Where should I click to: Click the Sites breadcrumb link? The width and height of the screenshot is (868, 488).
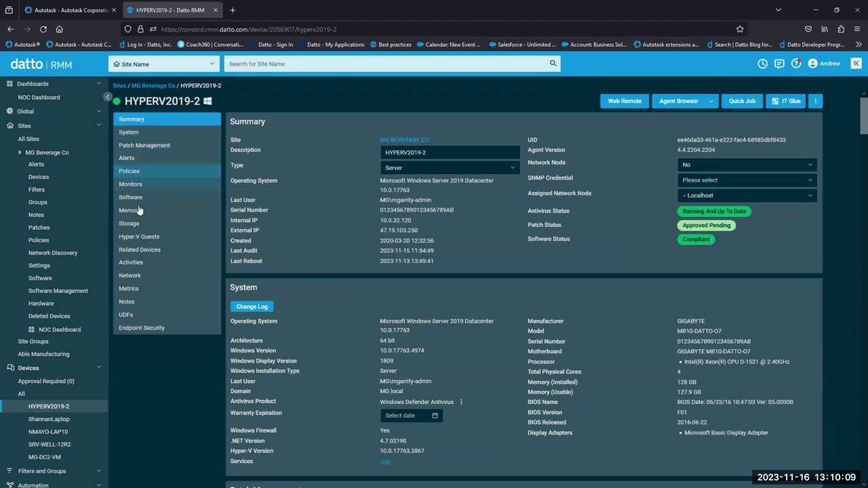pos(119,85)
